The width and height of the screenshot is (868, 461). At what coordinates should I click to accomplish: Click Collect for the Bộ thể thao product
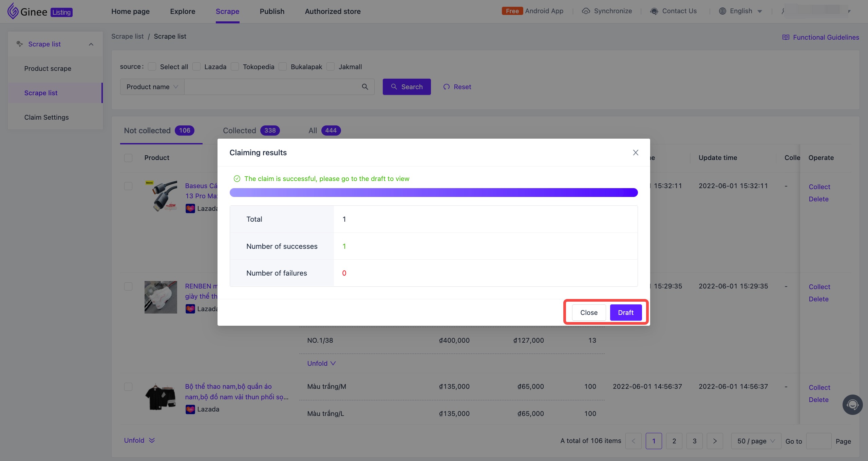tap(819, 387)
